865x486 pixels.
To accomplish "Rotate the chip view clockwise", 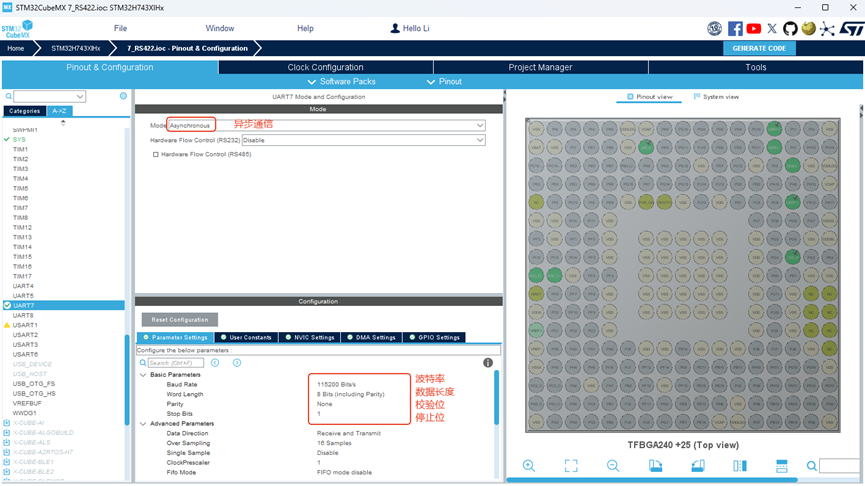I will click(655, 466).
